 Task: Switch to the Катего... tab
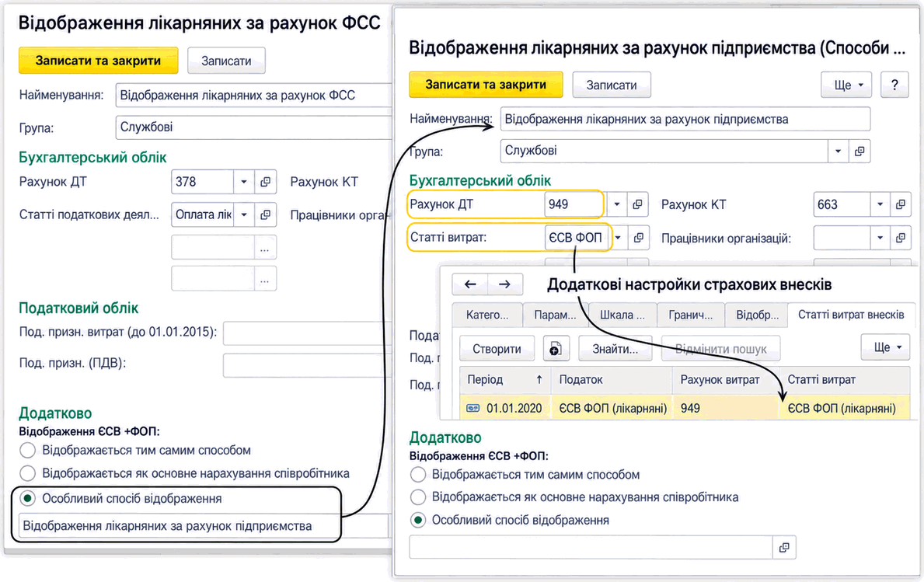click(487, 315)
